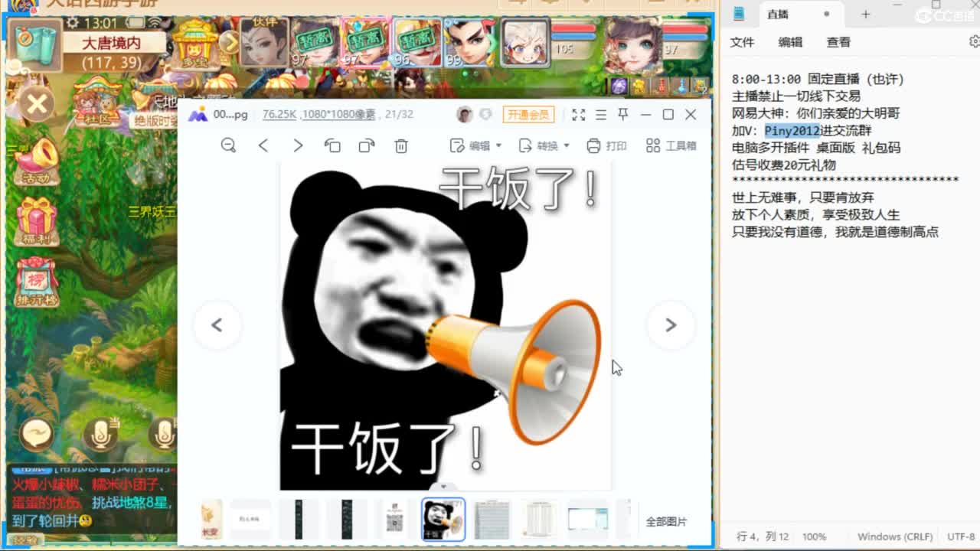Open the 编辑 edit dropdown
Image resolution: width=980 pixels, height=551 pixels.
tap(475, 145)
